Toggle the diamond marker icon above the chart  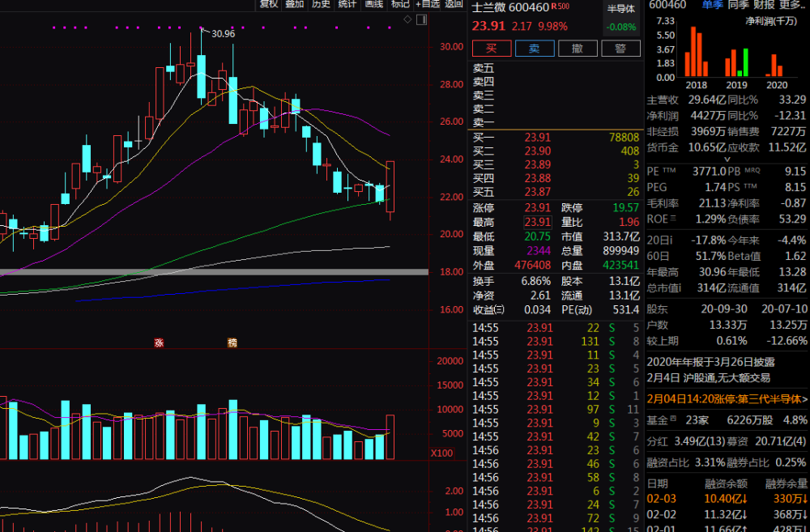pos(408,19)
